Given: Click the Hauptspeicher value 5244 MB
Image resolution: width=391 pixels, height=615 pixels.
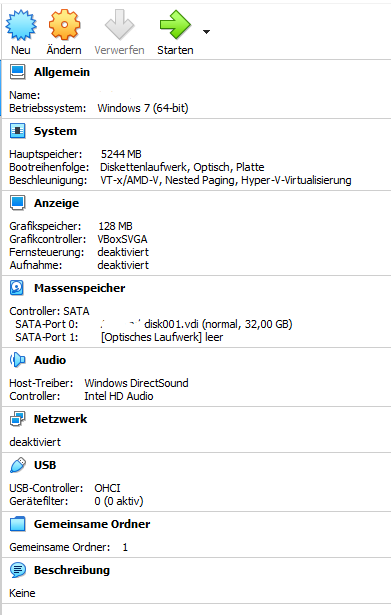Looking at the screenshot, I should coord(121,154).
